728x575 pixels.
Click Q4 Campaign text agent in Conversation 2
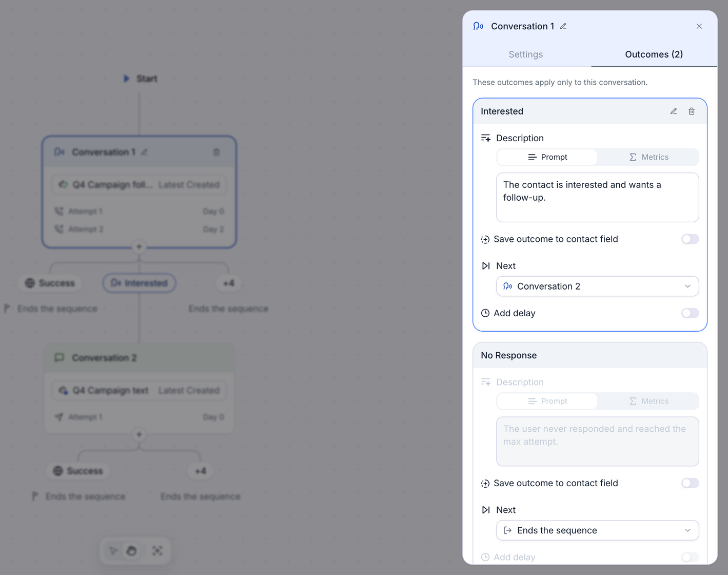click(139, 390)
